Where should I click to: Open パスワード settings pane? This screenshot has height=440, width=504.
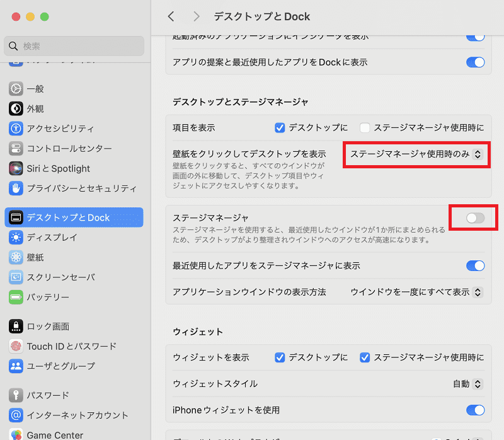point(74,395)
